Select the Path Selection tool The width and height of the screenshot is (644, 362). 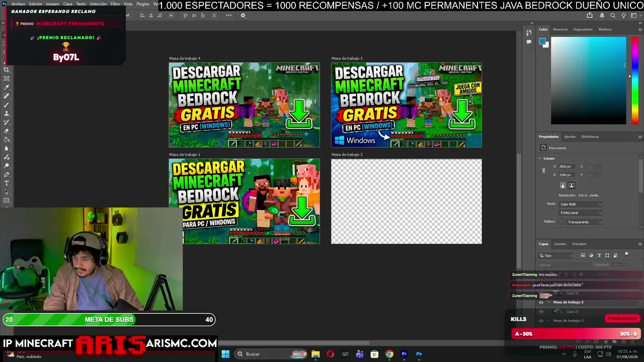(x=7, y=192)
